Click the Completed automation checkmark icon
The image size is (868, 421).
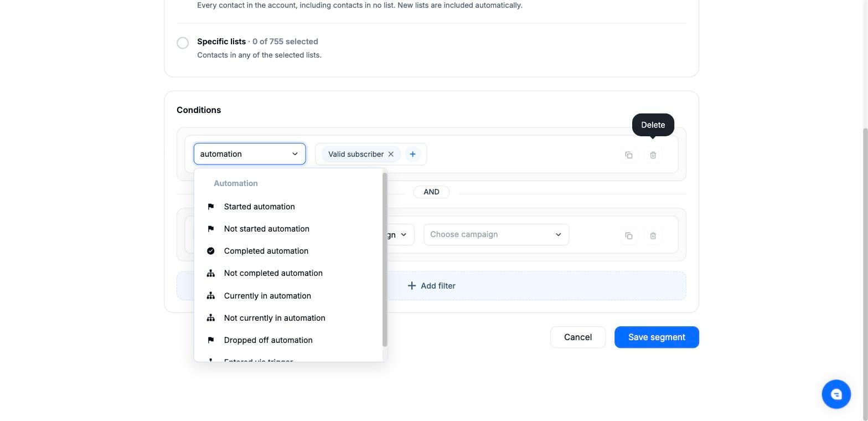tap(211, 251)
